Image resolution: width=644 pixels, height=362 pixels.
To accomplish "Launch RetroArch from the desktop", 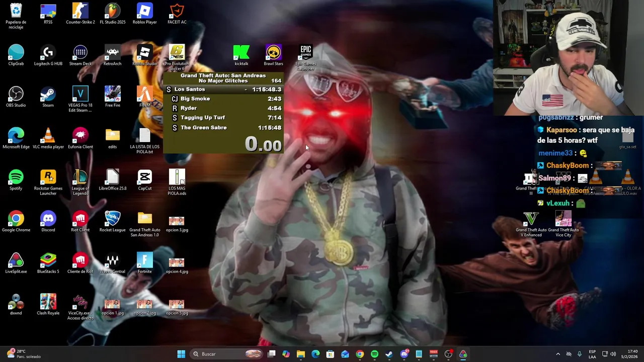I will pyautogui.click(x=113, y=55).
